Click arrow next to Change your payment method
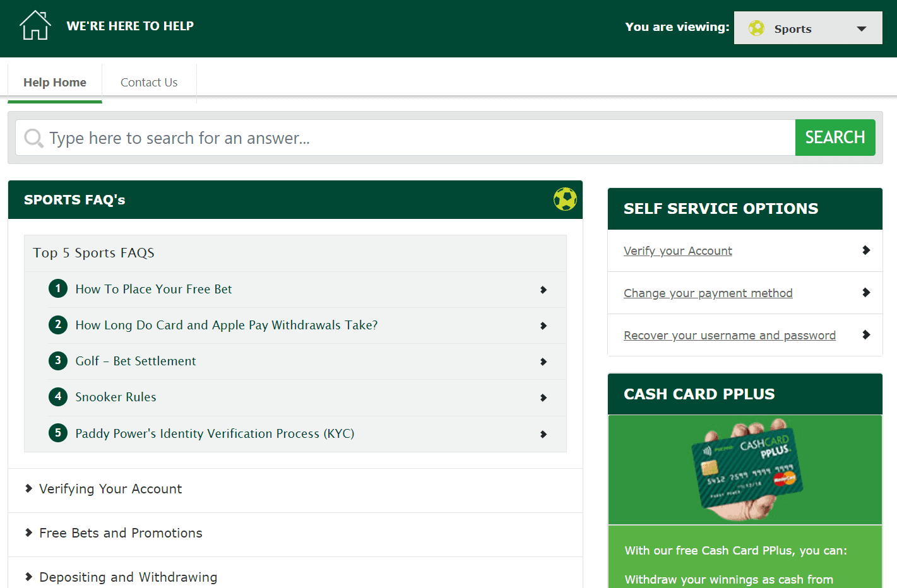This screenshot has width=897, height=588. [866, 293]
